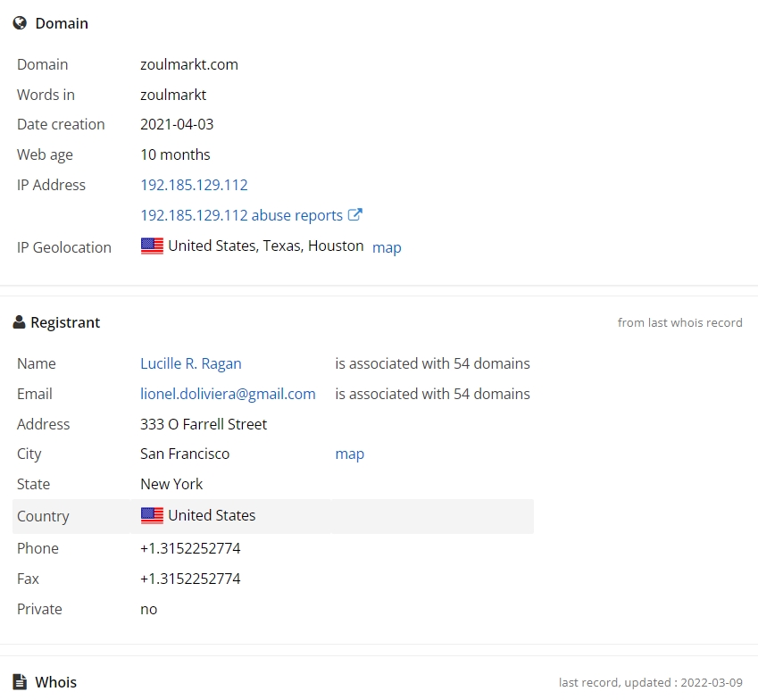The height and width of the screenshot is (700, 758).
Task: Select address 333 O Farrell Street
Action: (204, 424)
